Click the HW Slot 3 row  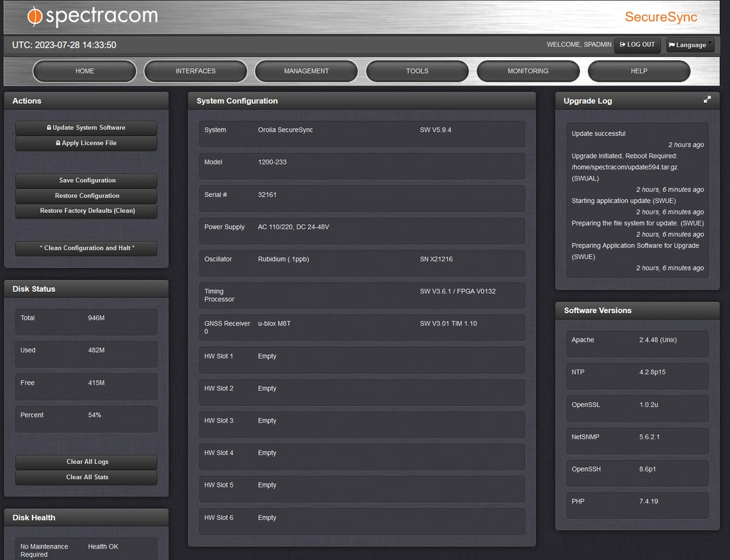[362, 425]
